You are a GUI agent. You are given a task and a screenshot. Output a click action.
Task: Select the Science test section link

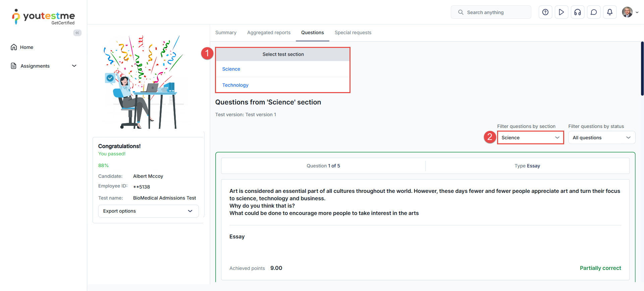[231, 69]
